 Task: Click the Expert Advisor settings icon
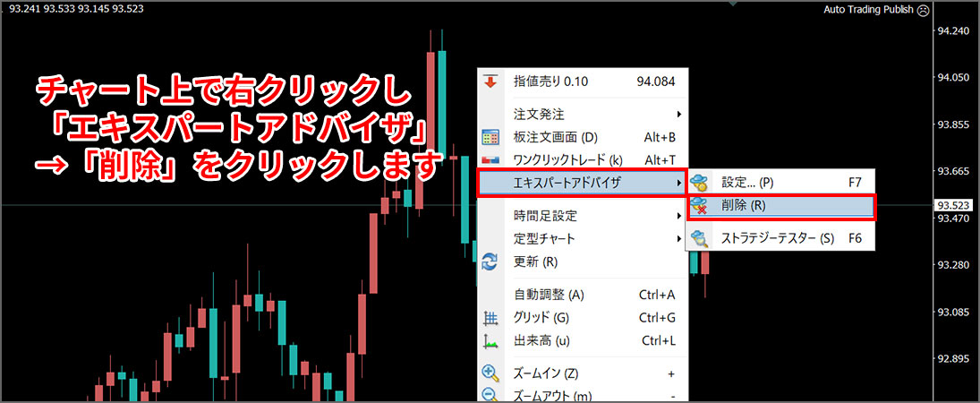click(x=699, y=183)
